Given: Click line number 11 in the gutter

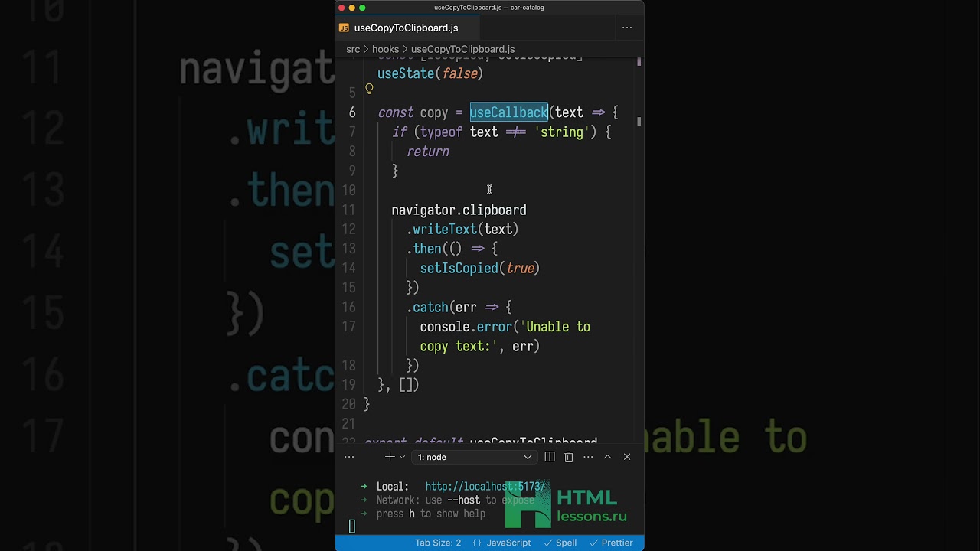Looking at the screenshot, I should [349, 210].
